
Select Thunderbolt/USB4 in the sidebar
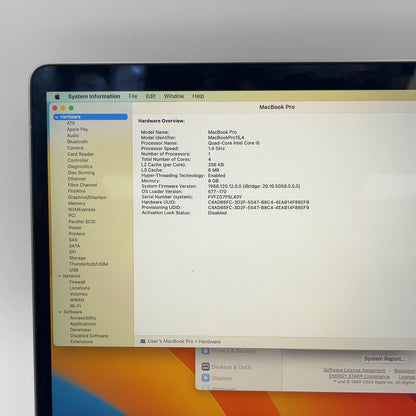tap(89, 264)
